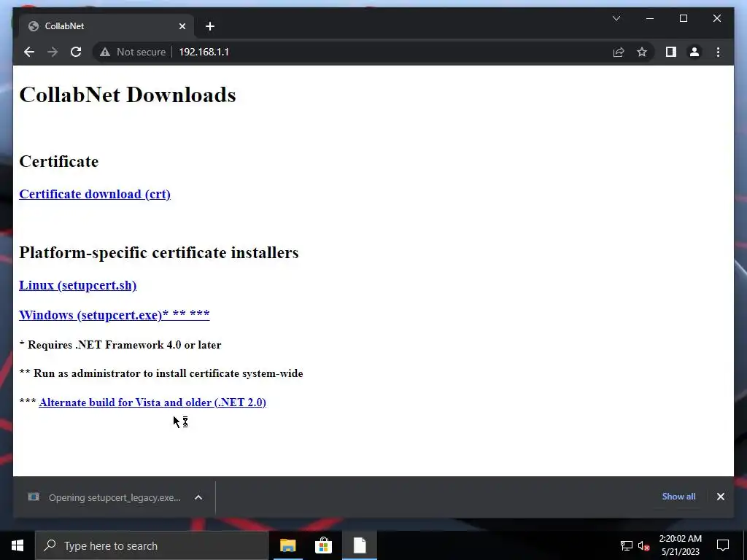Open the taskbar clock and date
The height and width of the screenshot is (560, 747).
tap(681, 545)
